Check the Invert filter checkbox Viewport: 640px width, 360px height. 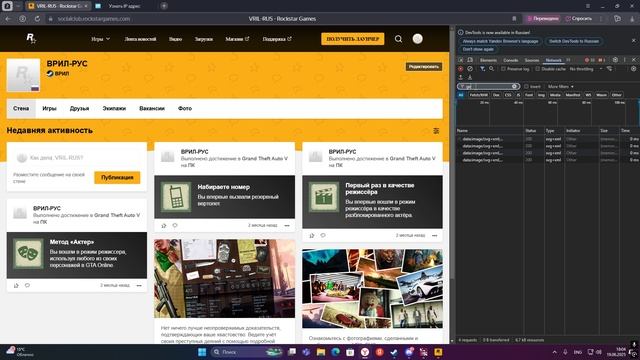pos(526,87)
